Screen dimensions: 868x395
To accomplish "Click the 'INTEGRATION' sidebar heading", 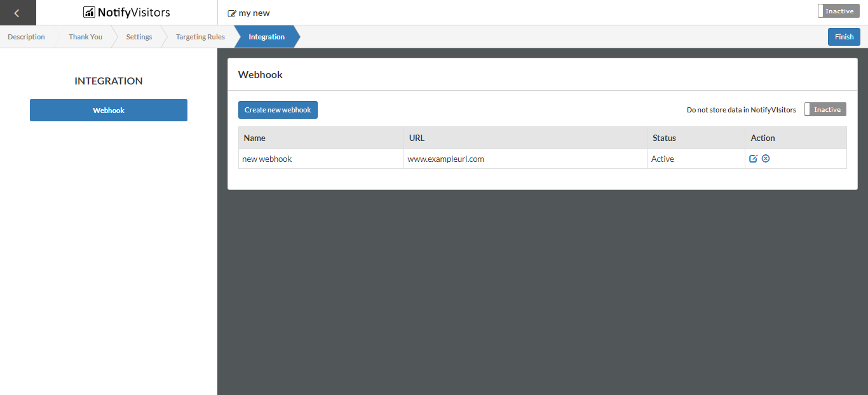I will pyautogui.click(x=109, y=81).
